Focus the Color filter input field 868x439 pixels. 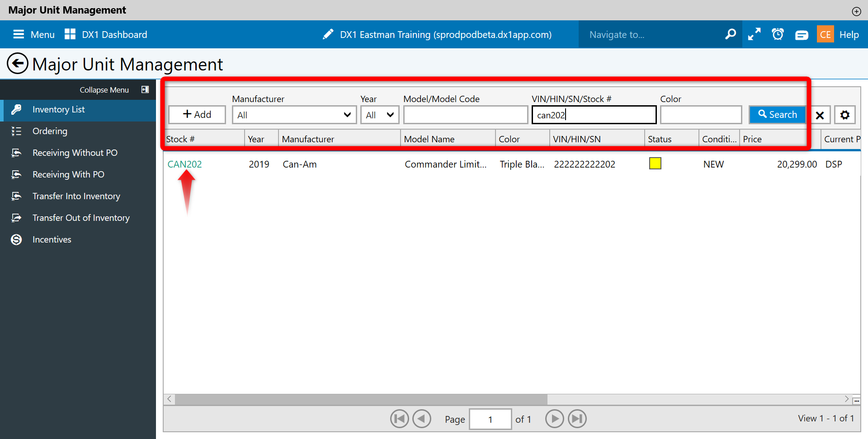701,115
